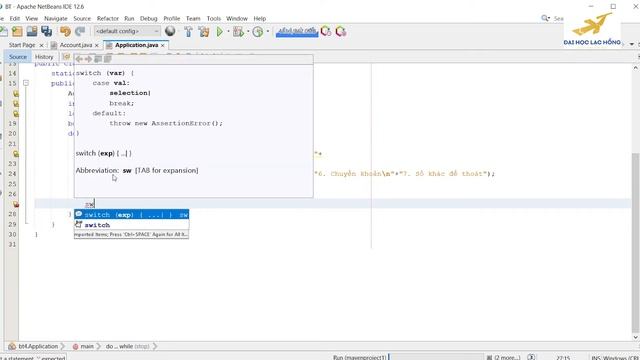Click the Redo toolbar icon
The image size is (640, 360).
80,31
